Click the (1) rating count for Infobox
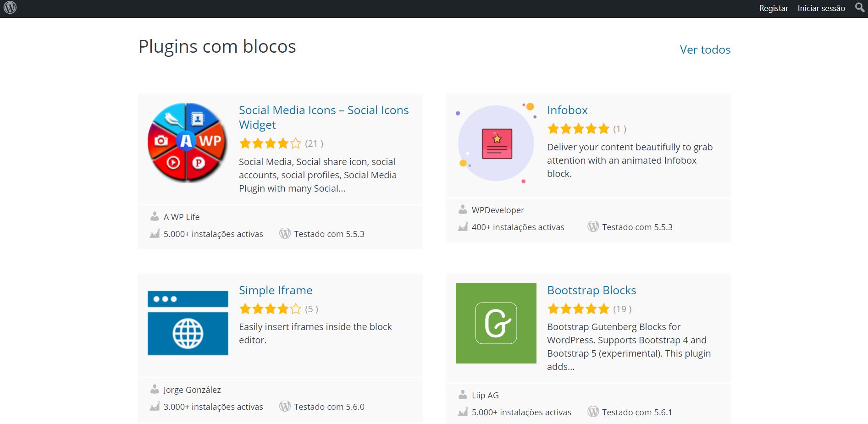The height and width of the screenshot is (424, 868). point(619,129)
